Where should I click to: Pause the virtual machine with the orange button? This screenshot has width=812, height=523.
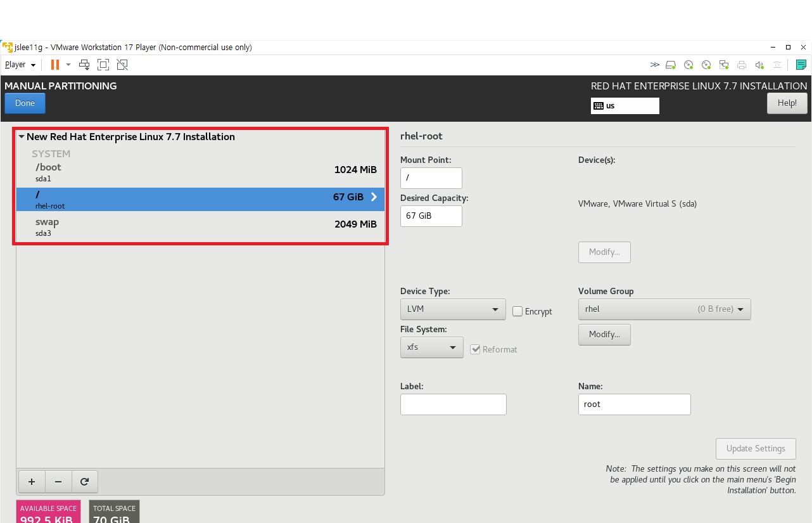[55, 65]
